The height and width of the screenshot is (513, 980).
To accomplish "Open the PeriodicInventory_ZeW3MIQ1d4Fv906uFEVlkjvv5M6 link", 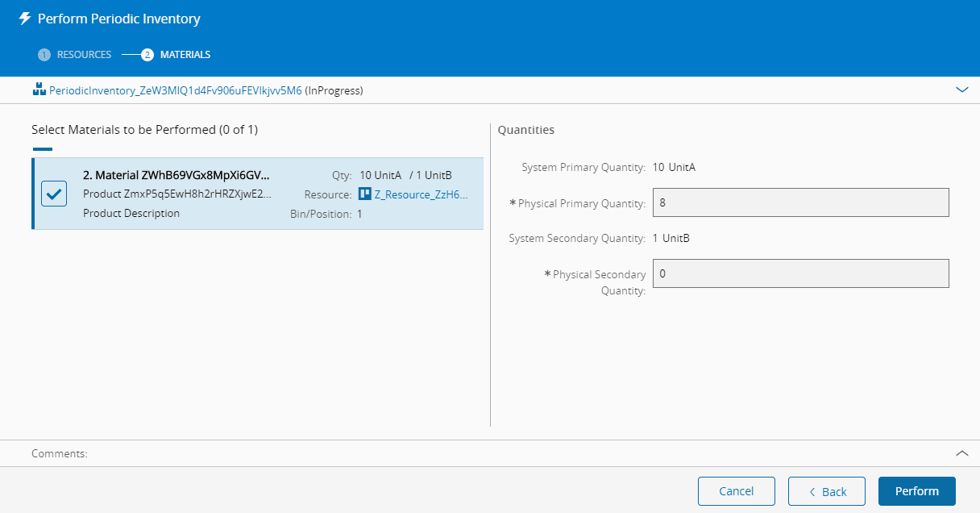I will [x=175, y=90].
